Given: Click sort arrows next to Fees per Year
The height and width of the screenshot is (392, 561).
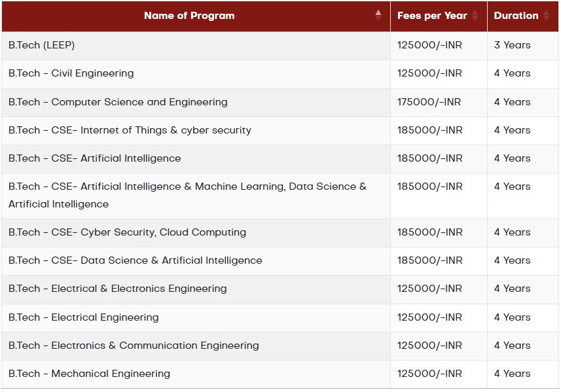Looking at the screenshot, I should tap(475, 16).
